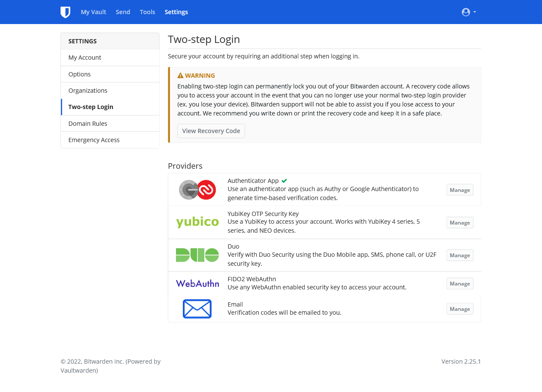
Task: Click the Yubico logo
Action: (197, 222)
